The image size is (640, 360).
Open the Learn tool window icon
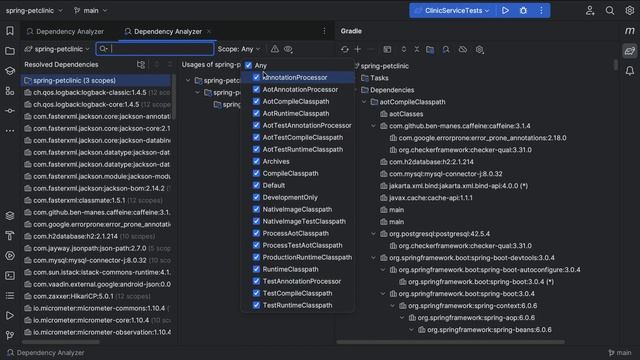pos(10,71)
